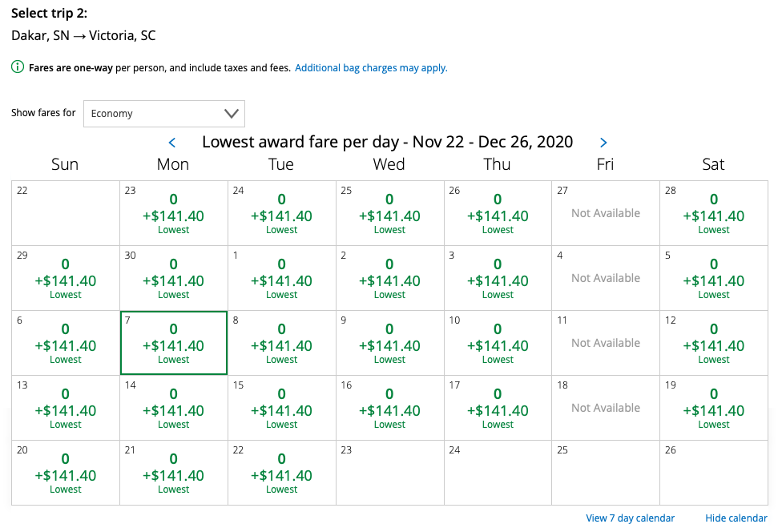The height and width of the screenshot is (532, 778).
Task: Click the green circled info icon
Action: tap(16, 67)
